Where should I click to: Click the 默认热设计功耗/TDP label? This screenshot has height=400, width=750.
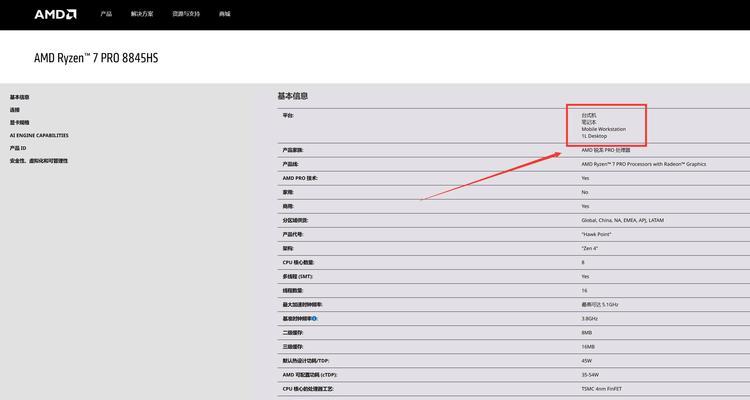306,361
